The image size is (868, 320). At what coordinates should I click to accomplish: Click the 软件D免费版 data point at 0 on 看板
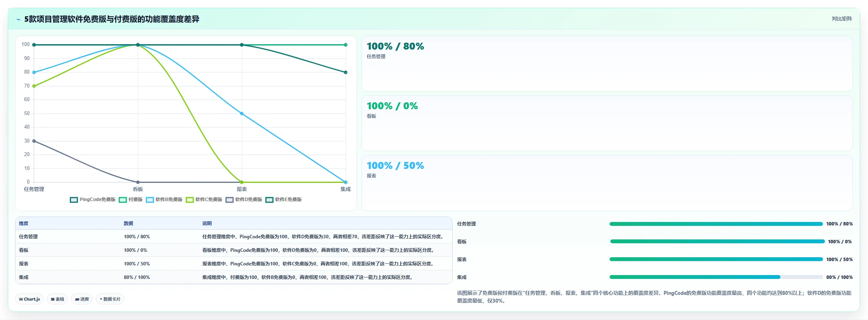(138, 182)
